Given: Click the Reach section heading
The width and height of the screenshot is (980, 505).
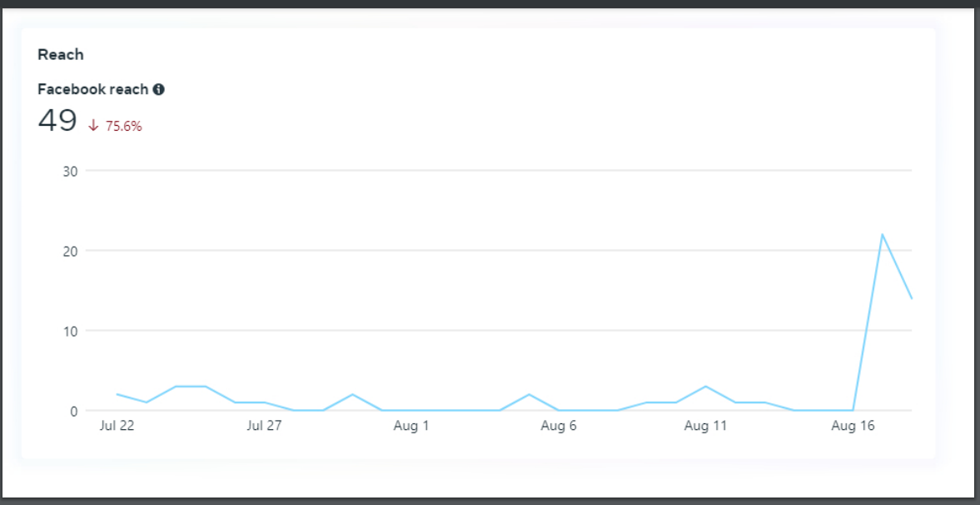Looking at the screenshot, I should pyautogui.click(x=61, y=55).
